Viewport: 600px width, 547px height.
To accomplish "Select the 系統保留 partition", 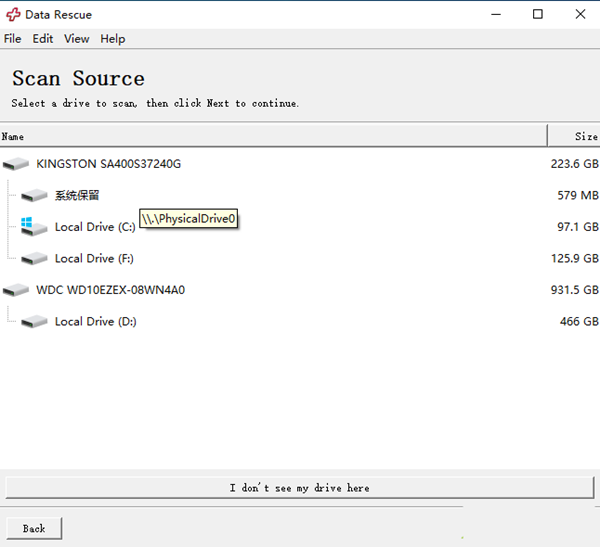I will pyautogui.click(x=77, y=195).
